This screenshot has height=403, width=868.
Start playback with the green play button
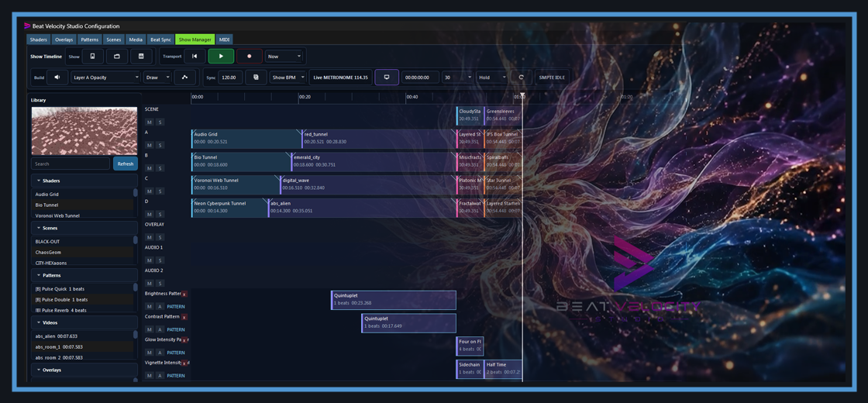[221, 57]
